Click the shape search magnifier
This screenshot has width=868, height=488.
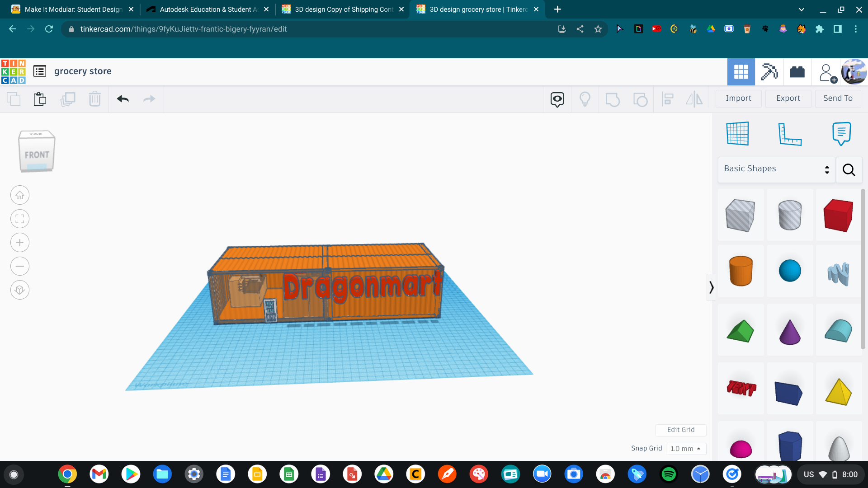[849, 170]
